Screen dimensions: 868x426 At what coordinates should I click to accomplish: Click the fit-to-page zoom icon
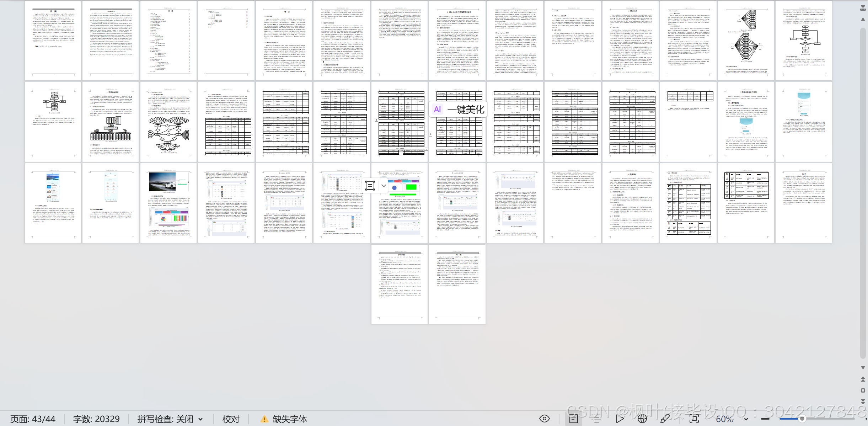(694, 419)
